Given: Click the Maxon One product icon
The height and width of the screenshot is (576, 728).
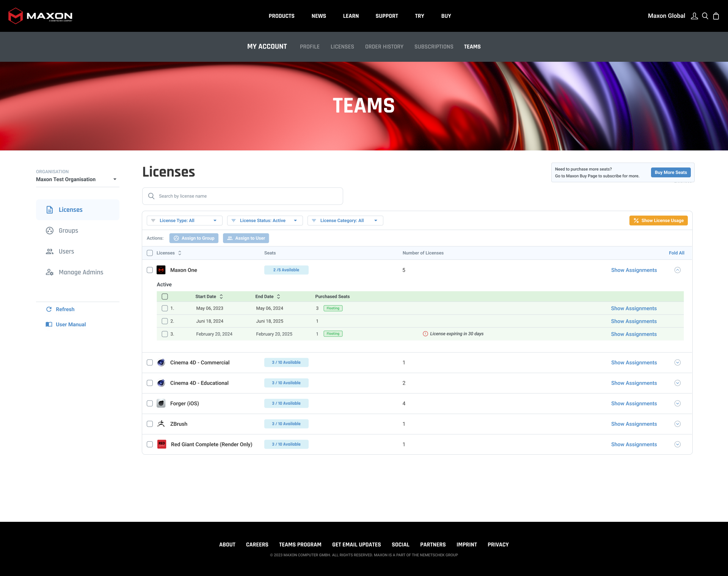Looking at the screenshot, I should click(161, 270).
